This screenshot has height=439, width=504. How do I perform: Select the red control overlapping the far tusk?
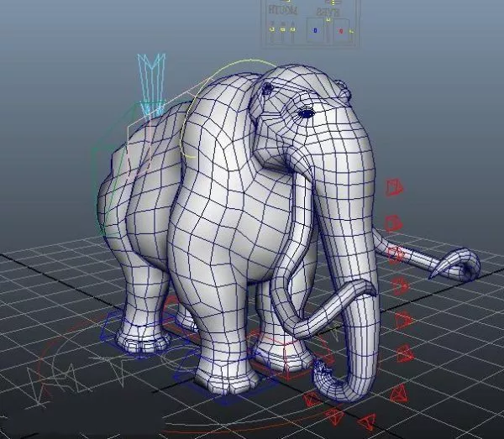click(396, 254)
